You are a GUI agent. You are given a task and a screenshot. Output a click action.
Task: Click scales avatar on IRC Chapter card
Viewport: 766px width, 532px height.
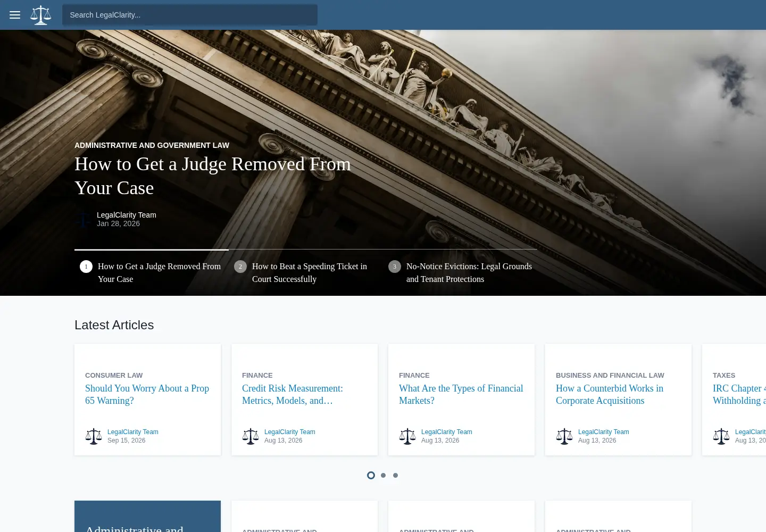(x=721, y=436)
